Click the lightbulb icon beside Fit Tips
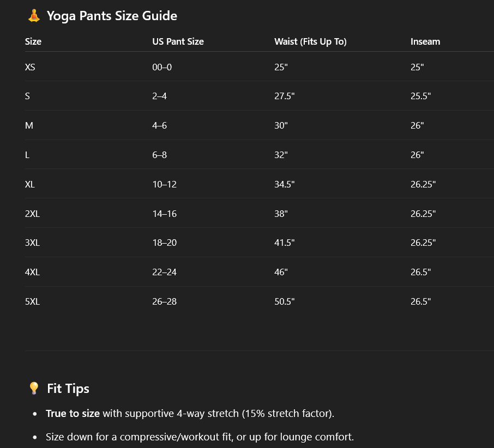The image size is (494, 448). [x=34, y=389]
